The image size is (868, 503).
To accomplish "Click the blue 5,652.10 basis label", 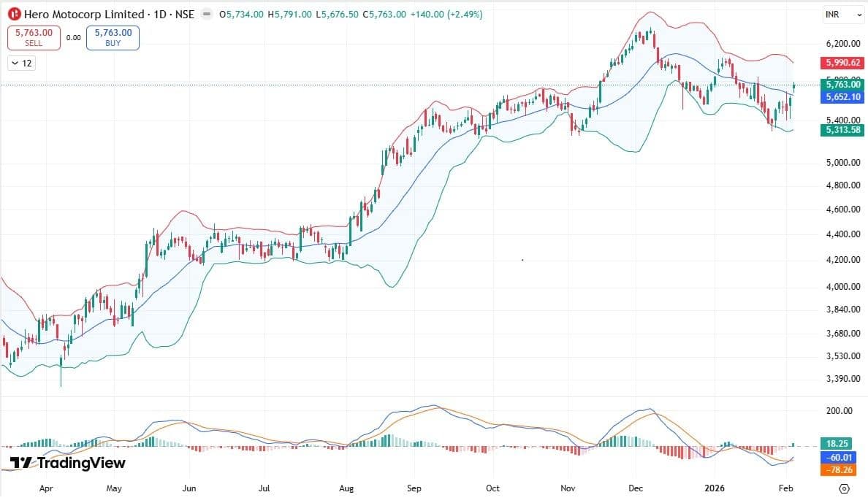I will [842, 97].
